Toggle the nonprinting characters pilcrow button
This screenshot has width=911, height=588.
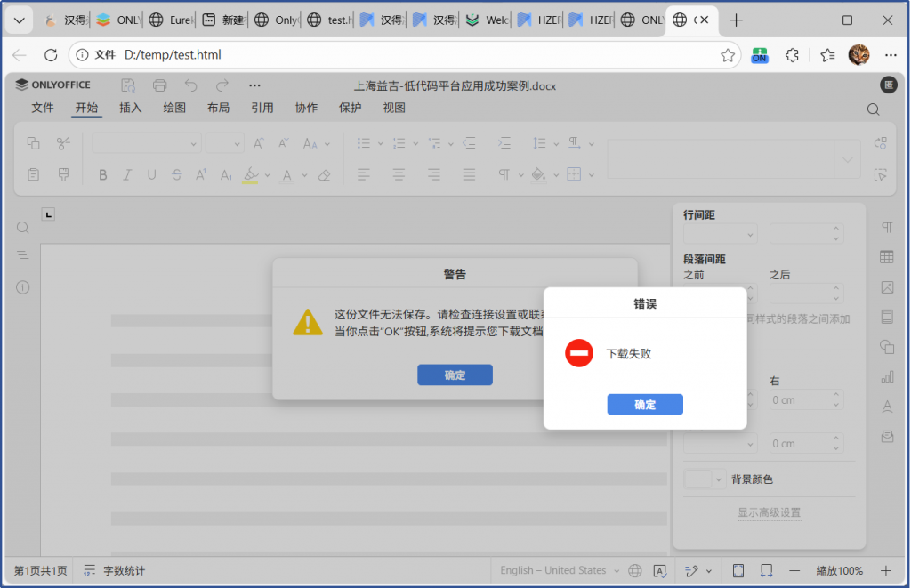click(x=504, y=175)
